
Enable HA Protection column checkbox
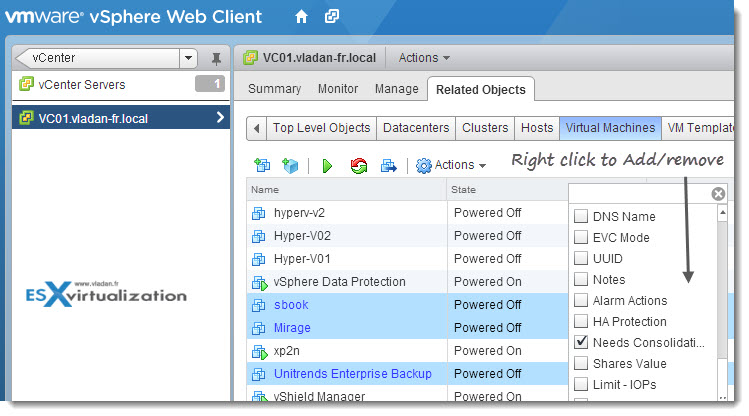tap(581, 321)
